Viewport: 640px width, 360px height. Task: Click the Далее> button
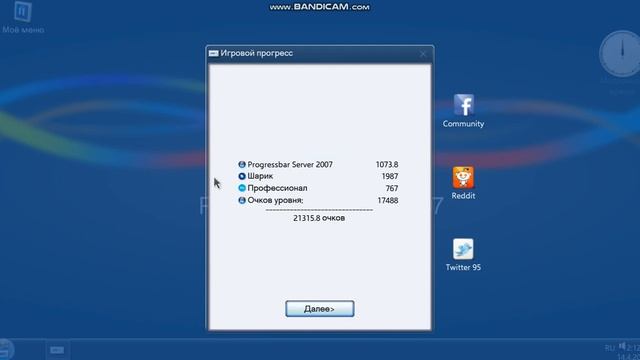320,309
